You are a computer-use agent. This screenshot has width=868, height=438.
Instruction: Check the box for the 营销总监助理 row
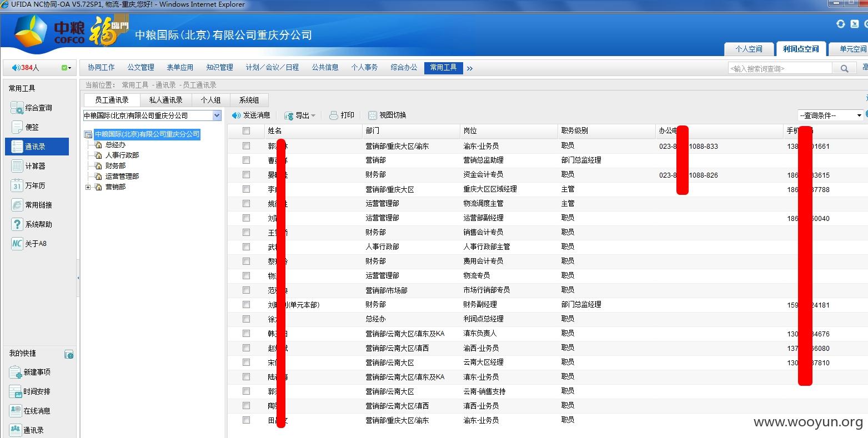pos(246,160)
